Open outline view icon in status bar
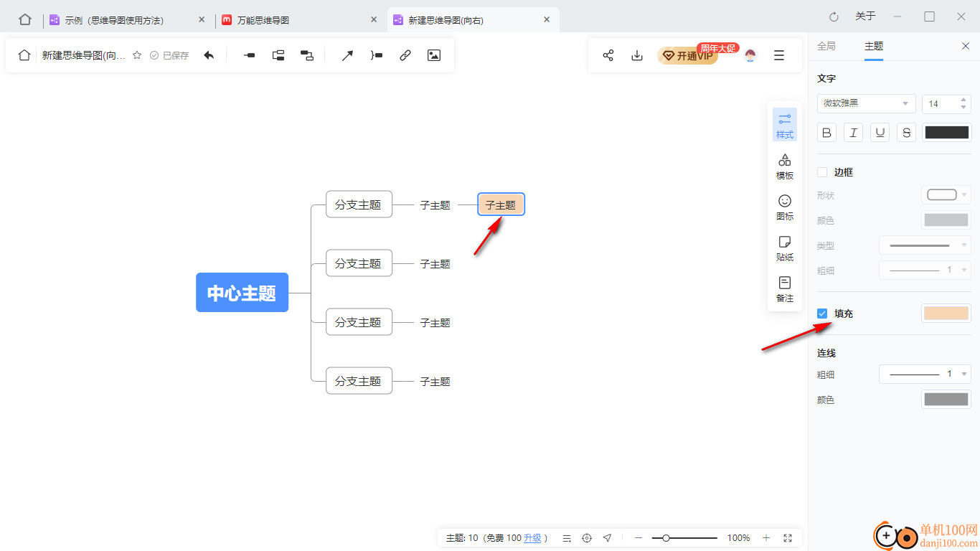This screenshot has width=980, height=551. (x=567, y=538)
